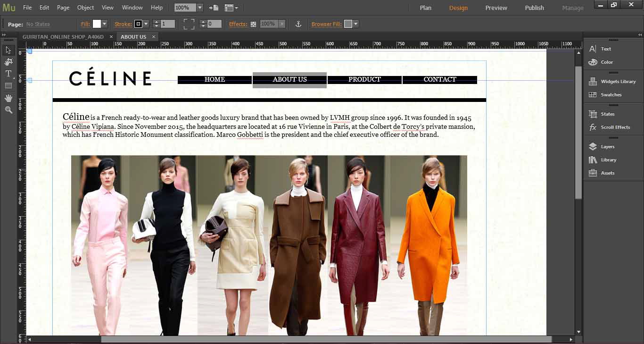
Task: Select the Zoom magnifier tool
Action: tap(8, 109)
